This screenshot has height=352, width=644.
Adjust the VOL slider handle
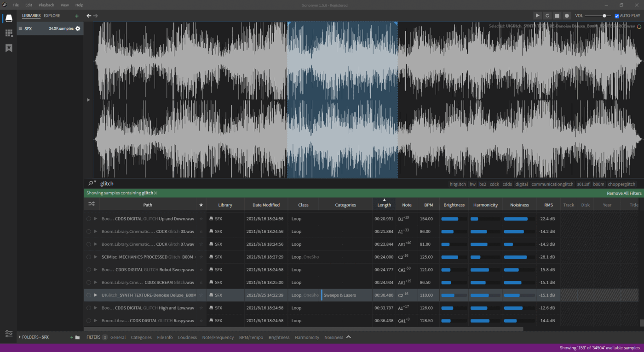pos(604,16)
